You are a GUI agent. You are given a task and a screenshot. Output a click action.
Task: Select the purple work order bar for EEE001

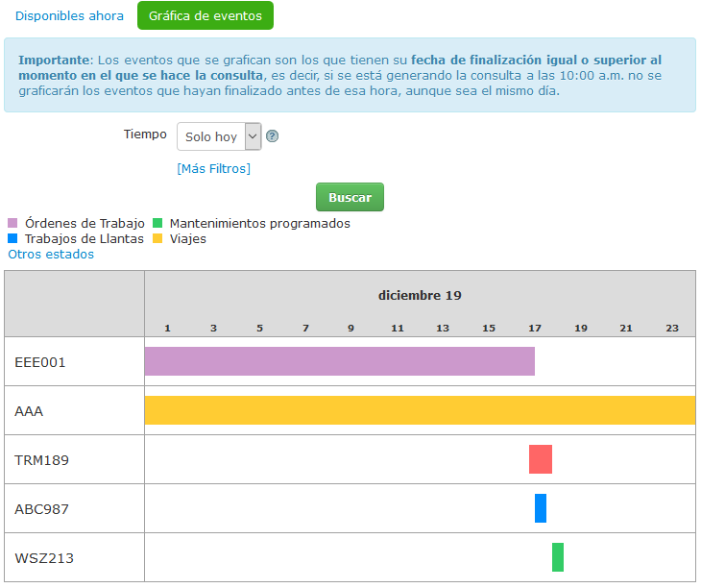[x=339, y=361]
